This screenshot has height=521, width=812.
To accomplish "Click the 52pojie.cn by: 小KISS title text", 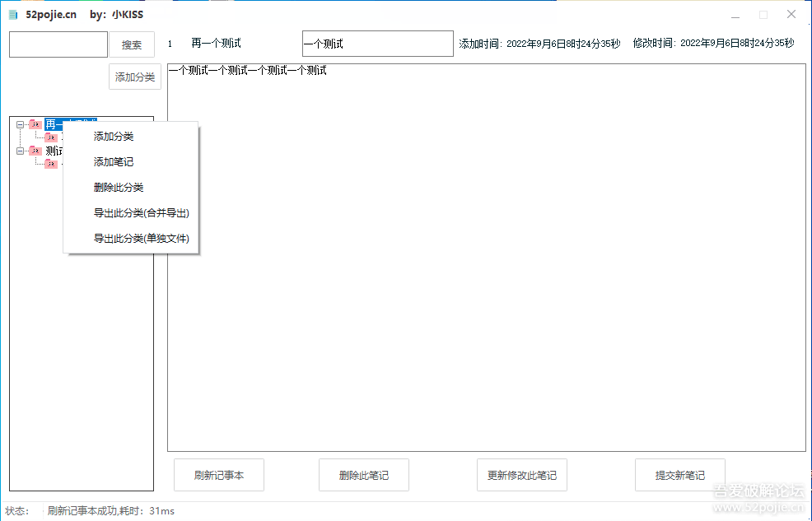I will point(84,15).
